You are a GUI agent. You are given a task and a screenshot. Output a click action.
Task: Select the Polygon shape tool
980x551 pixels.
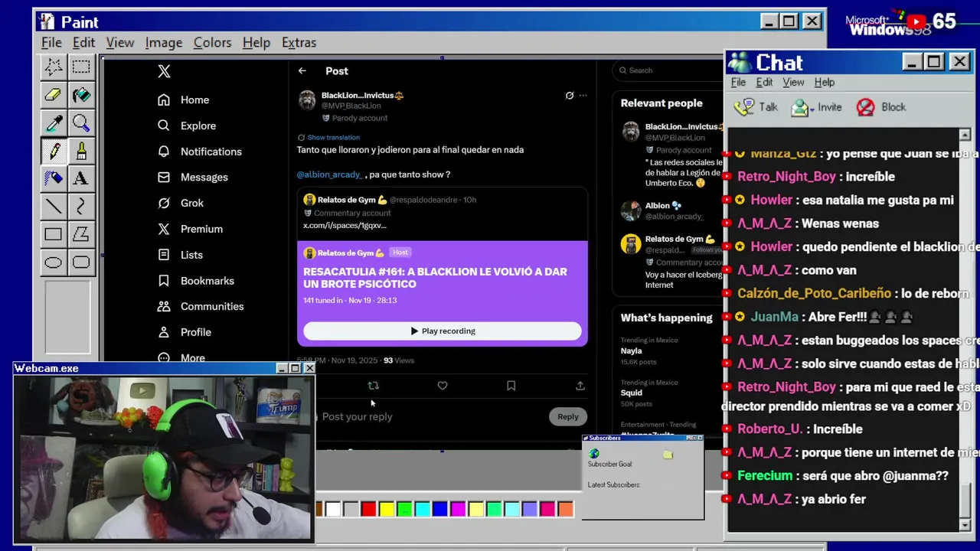(81, 234)
